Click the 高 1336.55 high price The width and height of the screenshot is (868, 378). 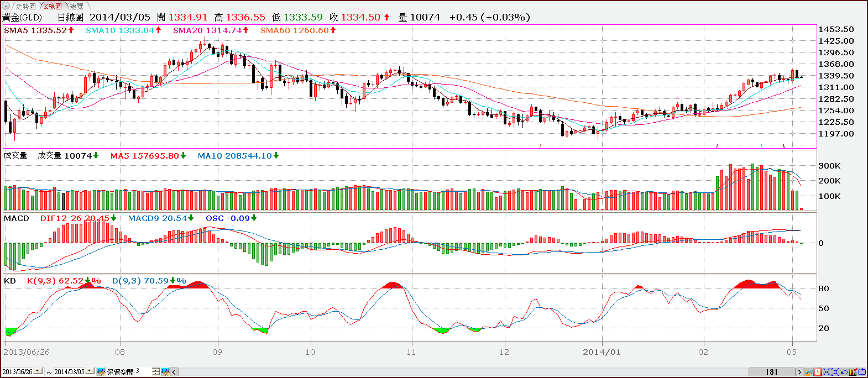pyautogui.click(x=240, y=17)
